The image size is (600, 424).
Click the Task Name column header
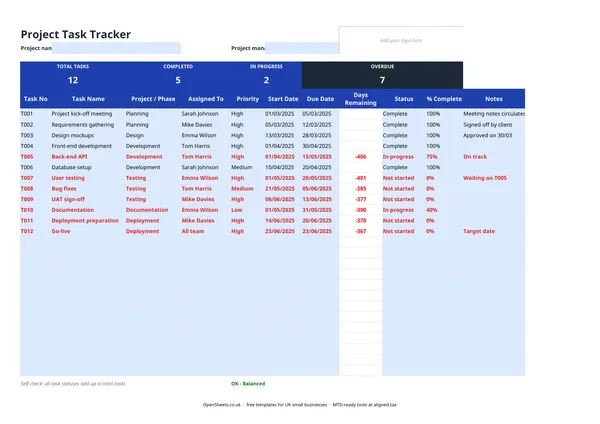(88, 99)
